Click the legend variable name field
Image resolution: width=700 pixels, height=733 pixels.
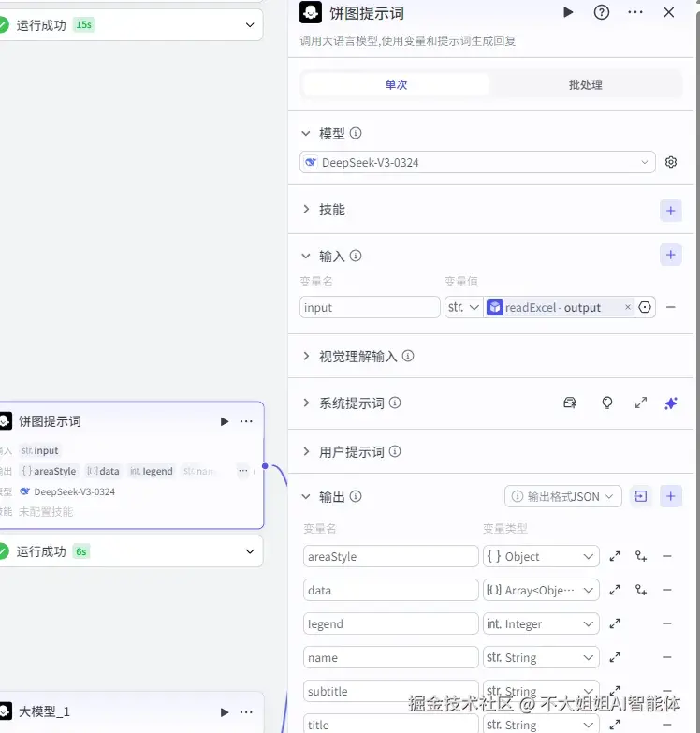(390, 623)
